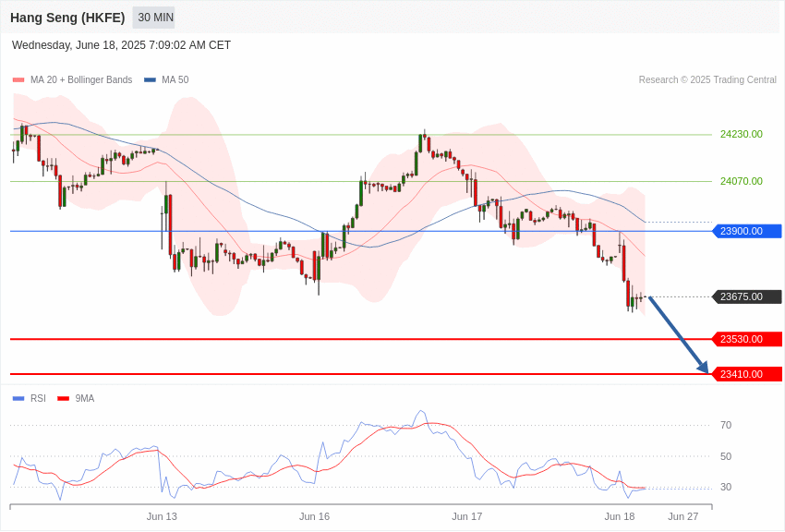
Task: Click the MA 20 + Bollinger Bands legend label
Action: [81, 79]
